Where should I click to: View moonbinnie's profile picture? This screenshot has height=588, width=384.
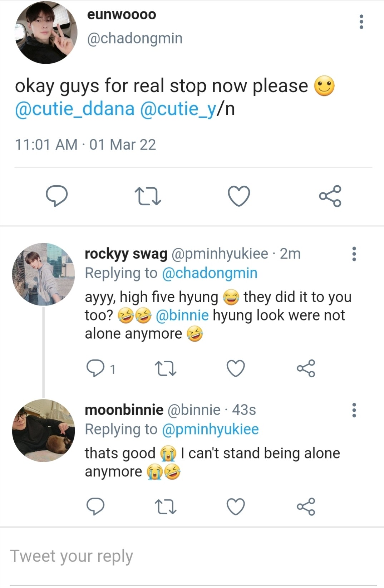(43, 430)
